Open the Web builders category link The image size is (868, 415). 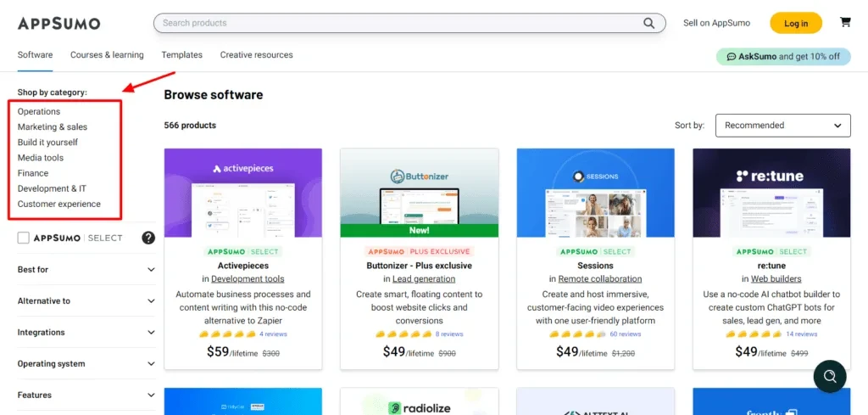point(776,278)
